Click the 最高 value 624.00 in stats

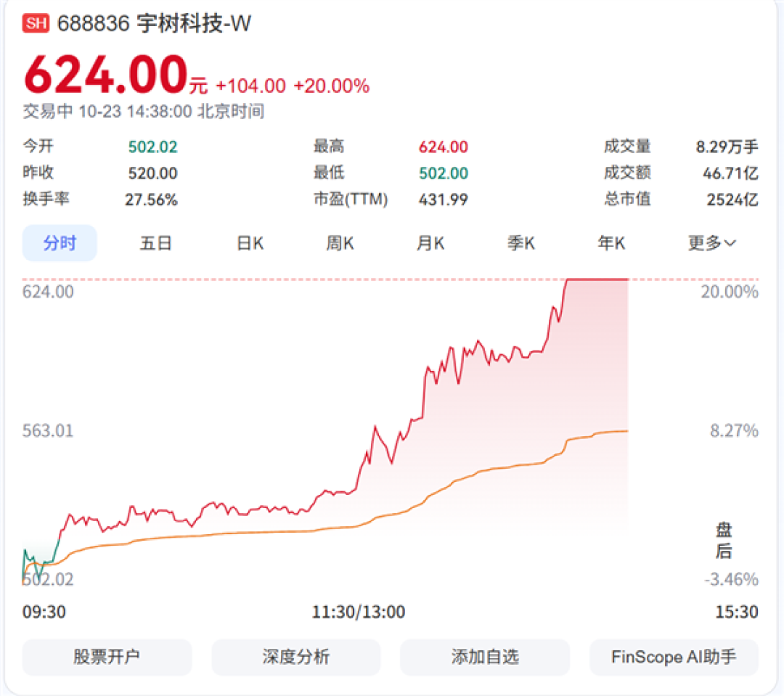click(x=444, y=147)
